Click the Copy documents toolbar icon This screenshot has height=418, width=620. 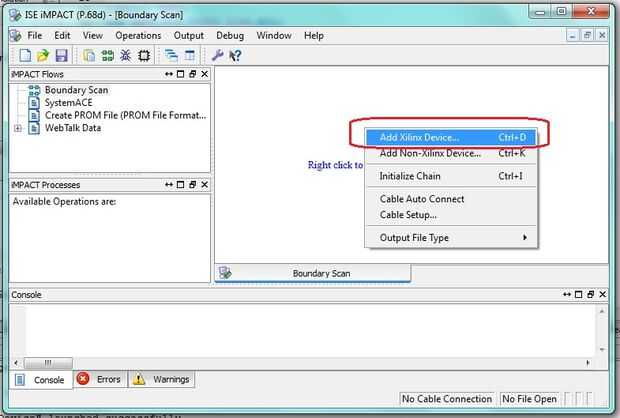click(89, 56)
